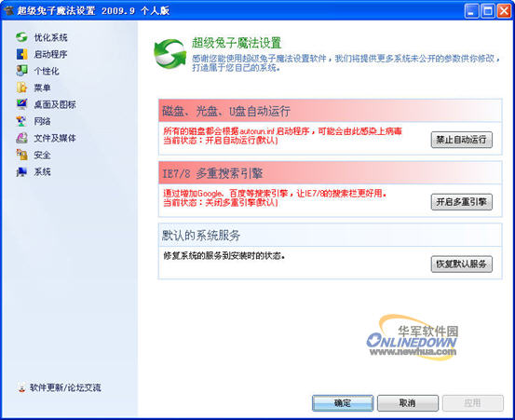Viewport: 515px width, 420px height.
Task: Click the green 优化系统 sidebar icon
Action: (x=21, y=37)
